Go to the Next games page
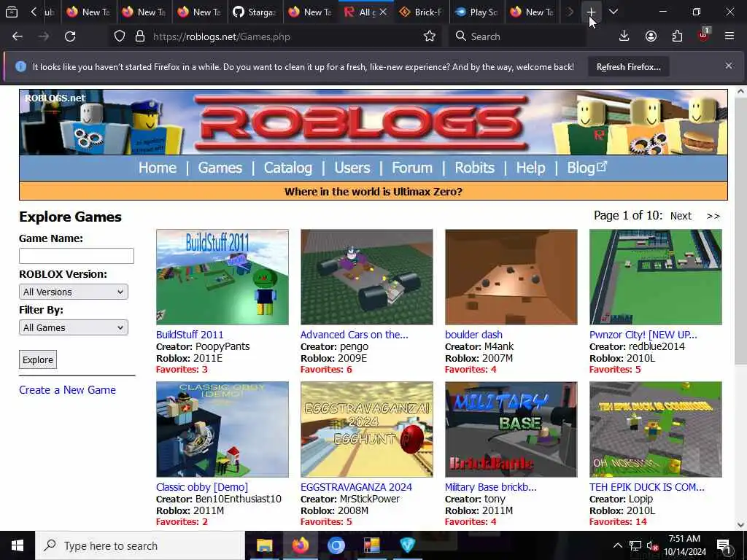747x560 pixels. (681, 216)
